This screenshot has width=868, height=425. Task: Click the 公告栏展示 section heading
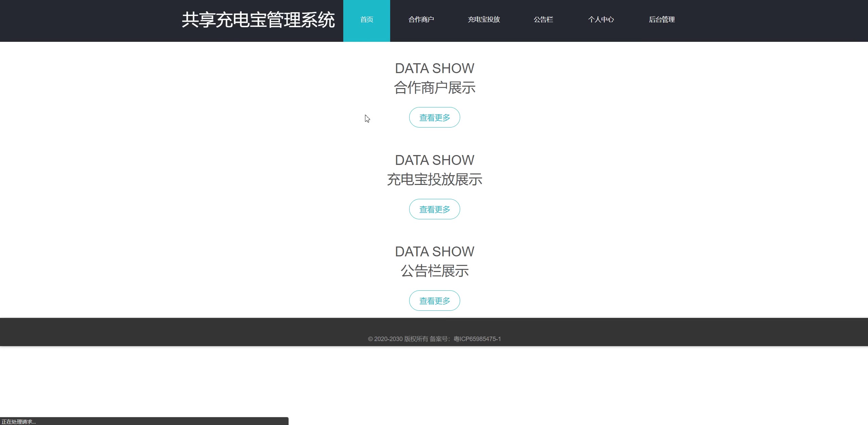tap(434, 271)
